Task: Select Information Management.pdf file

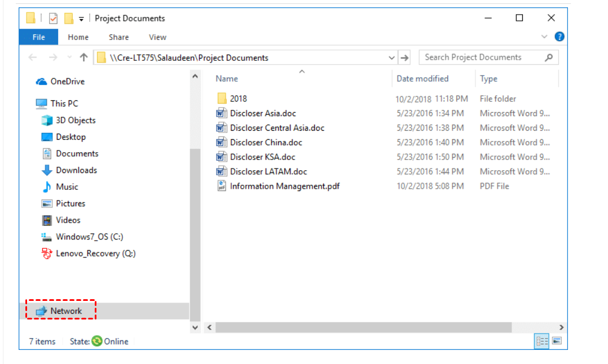Action: [x=284, y=186]
